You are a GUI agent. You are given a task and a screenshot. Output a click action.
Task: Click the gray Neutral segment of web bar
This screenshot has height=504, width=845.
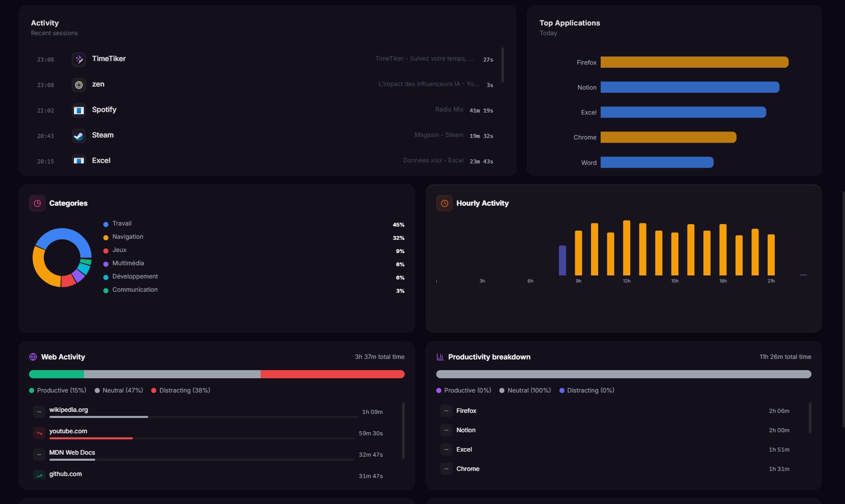[x=172, y=374]
